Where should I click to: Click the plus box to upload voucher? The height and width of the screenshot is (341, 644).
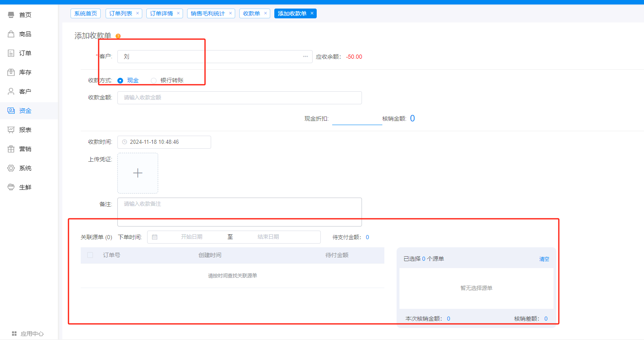pyautogui.click(x=138, y=173)
